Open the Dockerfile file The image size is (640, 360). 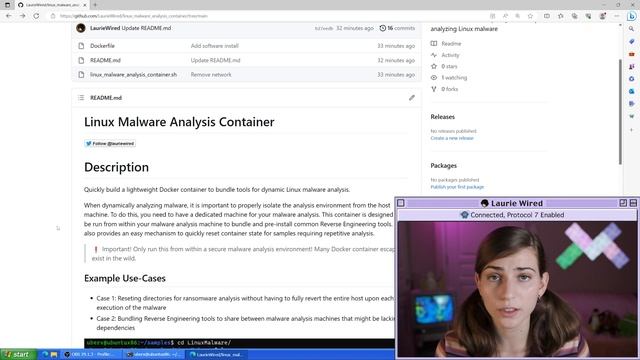click(102, 46)
